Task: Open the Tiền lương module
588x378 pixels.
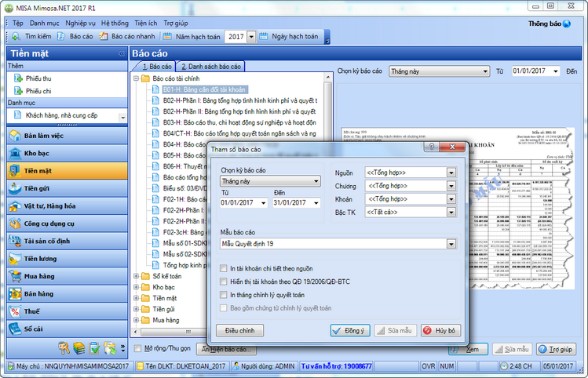Action: click(68, 259)
